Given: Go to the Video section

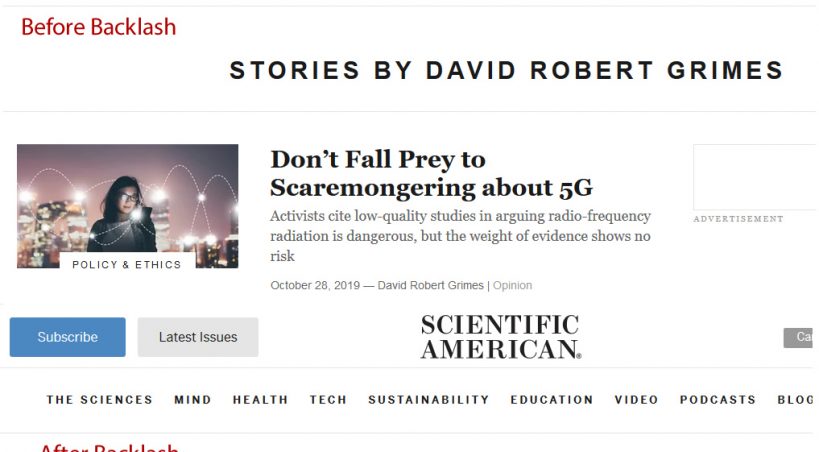Looking at the screenshot, I should (637, 400).
